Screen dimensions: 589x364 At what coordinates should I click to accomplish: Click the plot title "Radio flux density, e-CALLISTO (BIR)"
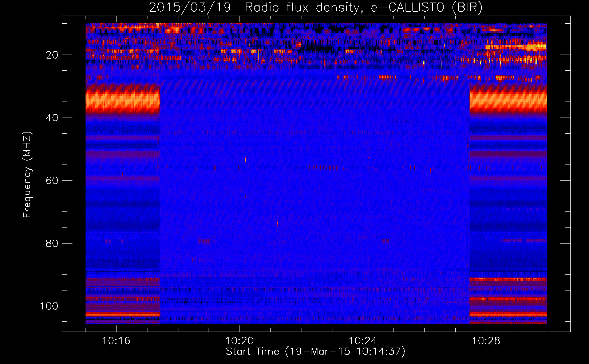coord(363,8)
